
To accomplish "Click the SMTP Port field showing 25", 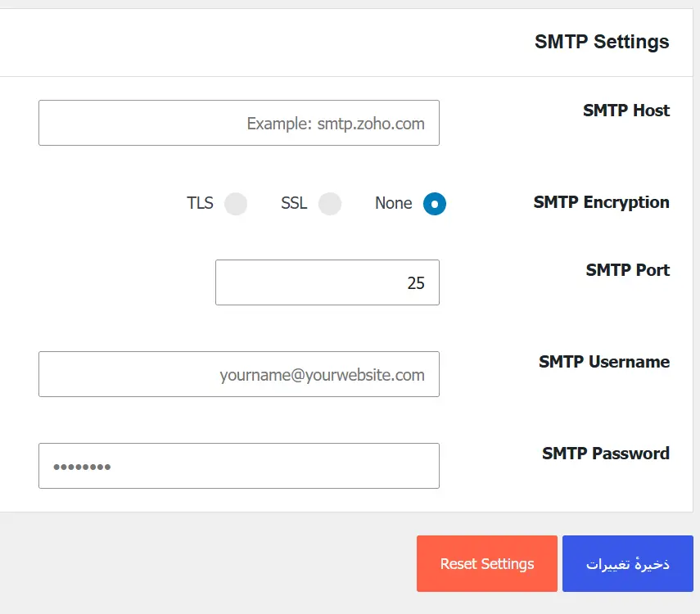I will pos(327,282).
